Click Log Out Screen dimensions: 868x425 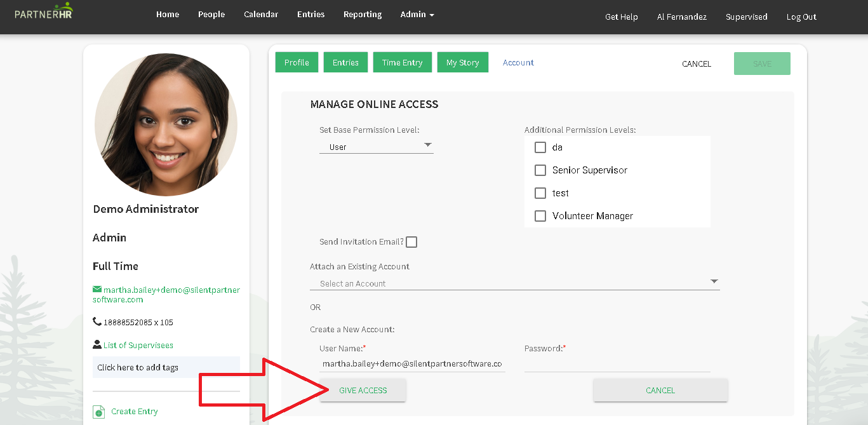[x=801, y=17]
